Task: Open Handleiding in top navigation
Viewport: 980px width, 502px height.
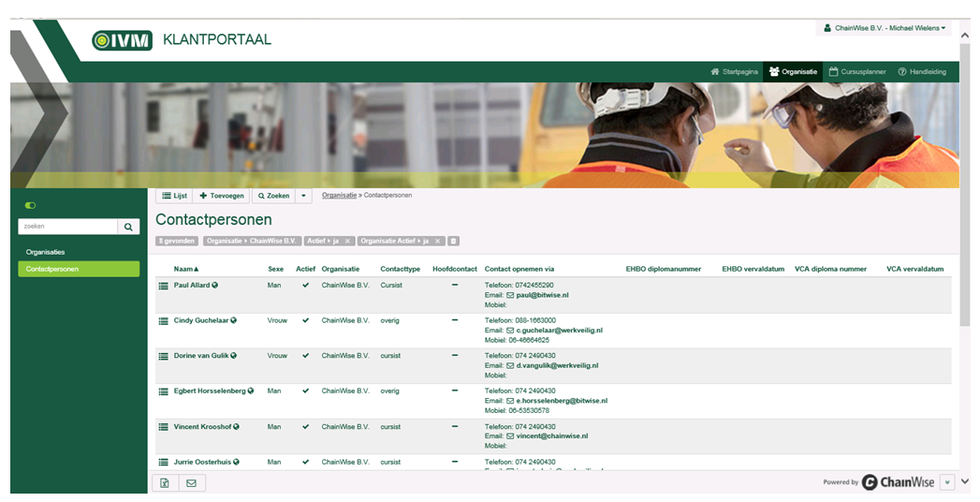Action: pos(922,72)
